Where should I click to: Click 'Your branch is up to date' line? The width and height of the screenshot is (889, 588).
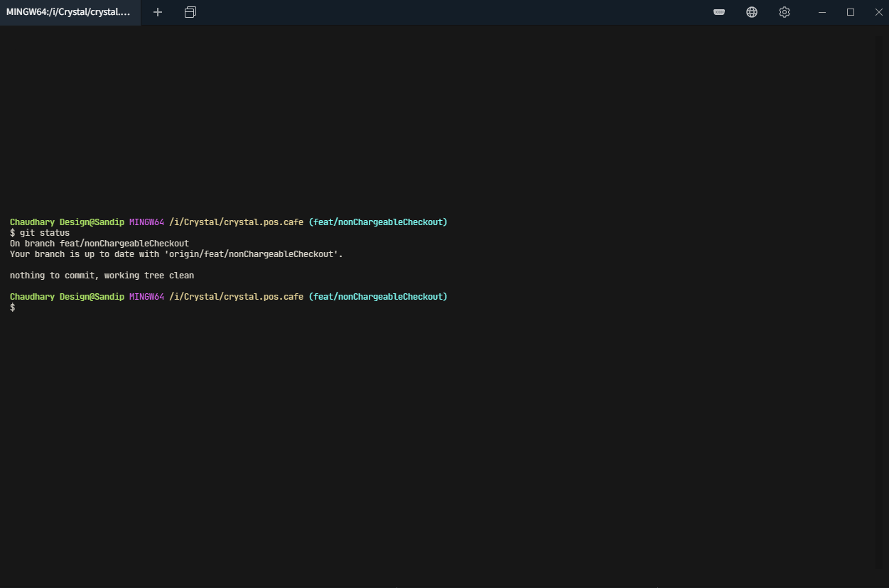[x=176, y=254]
